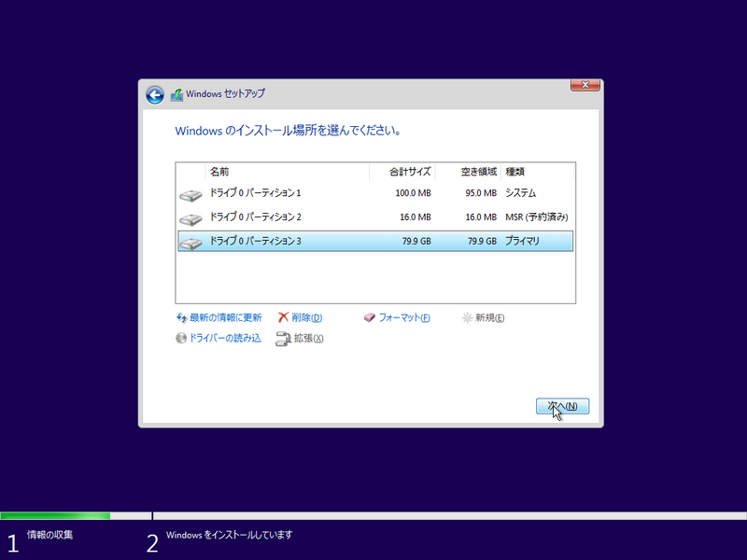Click the format drive icon beside フォーマット
The height and width of the screenshot is (560, 747).
pyautogui.click(x=370, y=317)
